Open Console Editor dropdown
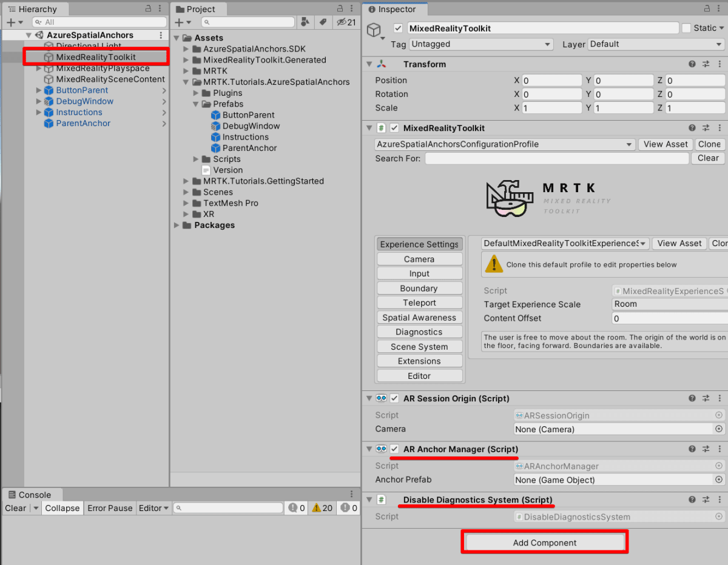This screenshot has height=565, width=728. coord(153,508)
